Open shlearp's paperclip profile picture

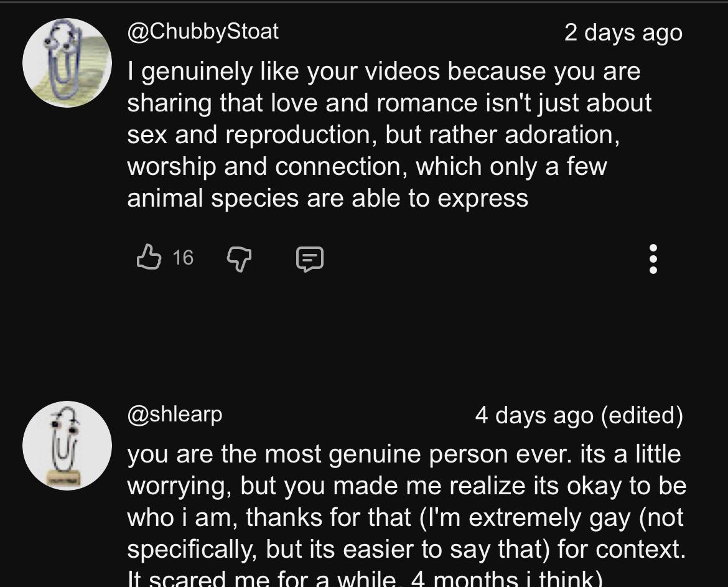tap(67, 446)
